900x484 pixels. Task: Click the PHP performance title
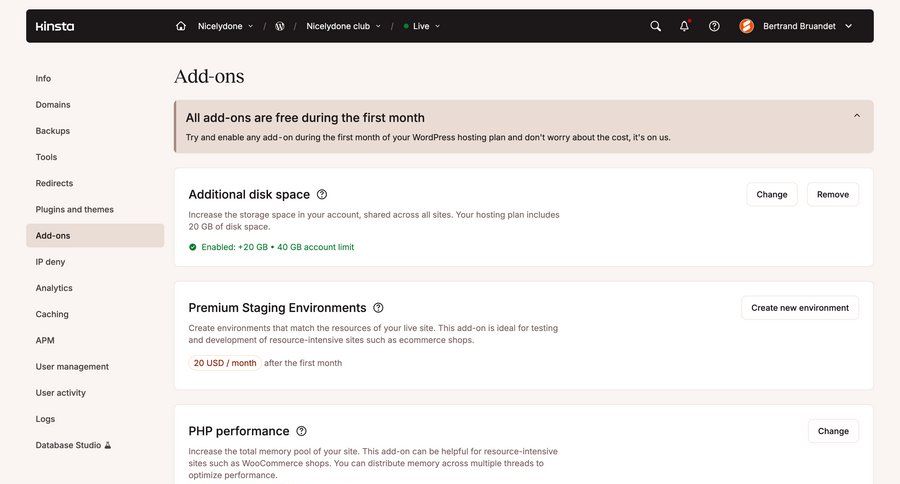coord(239,431)
